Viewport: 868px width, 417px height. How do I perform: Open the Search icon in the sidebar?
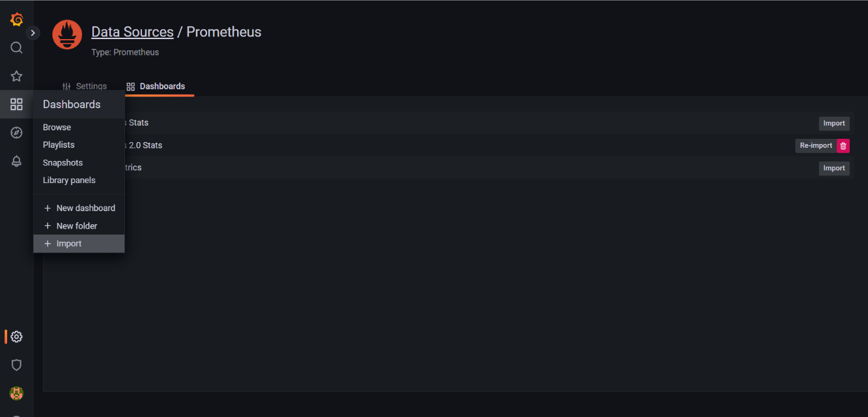(x=16, y=47)
